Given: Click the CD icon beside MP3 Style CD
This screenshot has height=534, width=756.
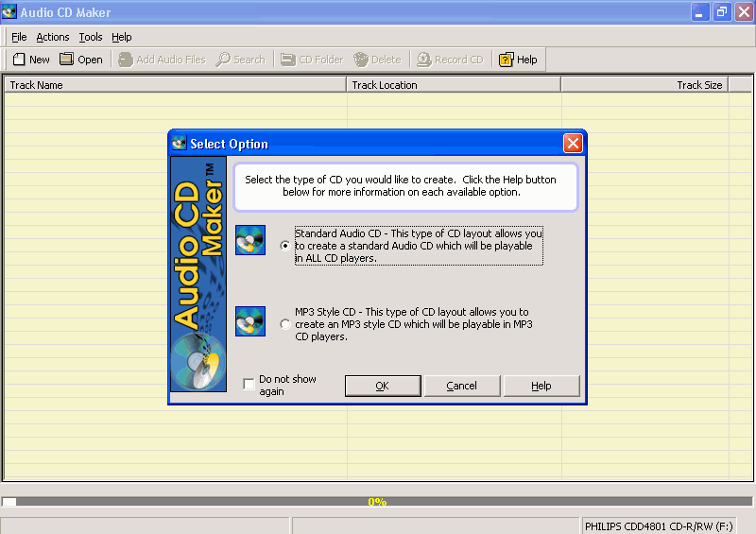Looking at the screenshot, I should coord(250,321).
